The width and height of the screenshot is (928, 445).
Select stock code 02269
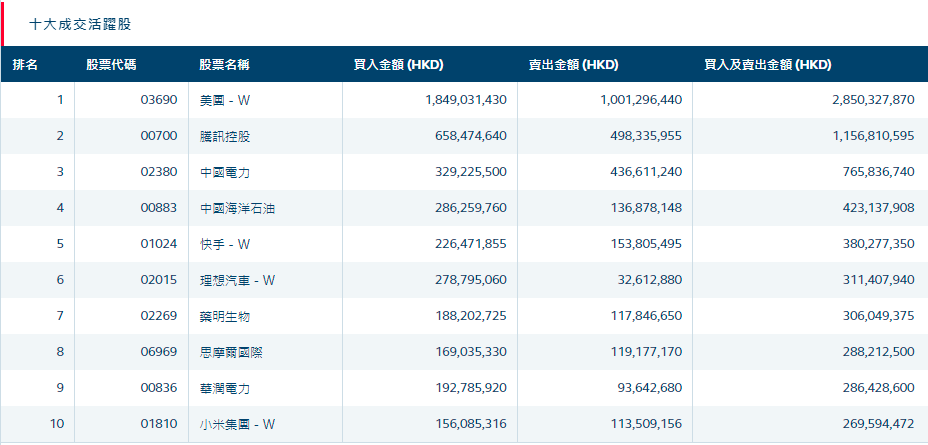tap(159, 316)
